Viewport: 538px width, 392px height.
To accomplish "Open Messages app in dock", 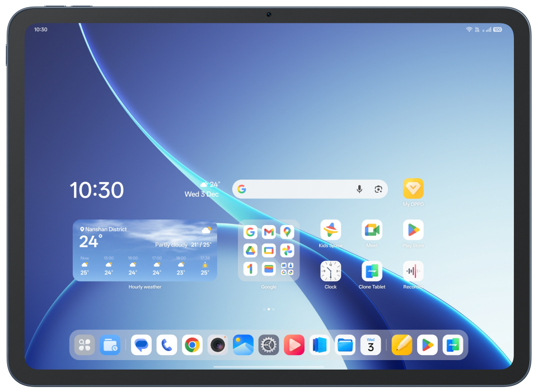I will tap(142, 345).
